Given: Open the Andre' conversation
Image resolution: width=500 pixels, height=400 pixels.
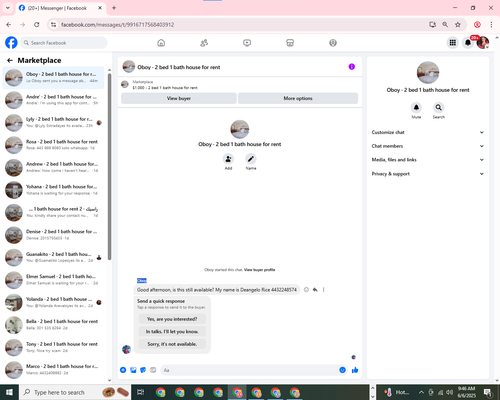Looking at the screenshot, I should pyautogui.click(x=53, y=100).
